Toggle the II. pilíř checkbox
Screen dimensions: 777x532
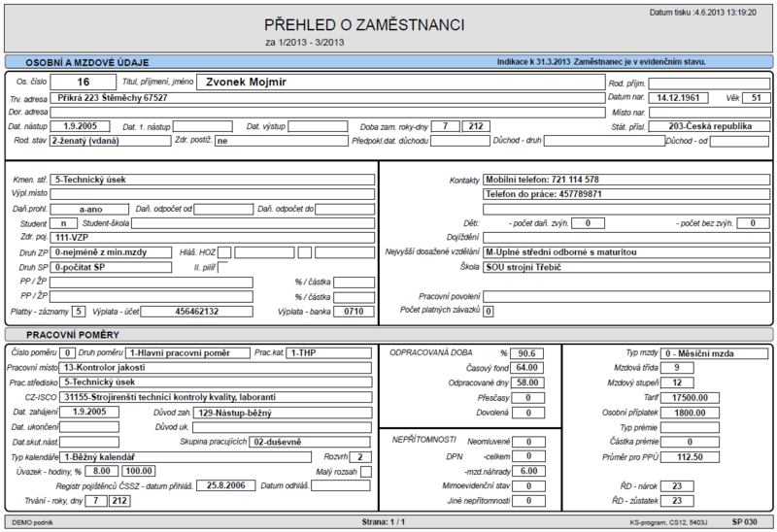(223, 268)
